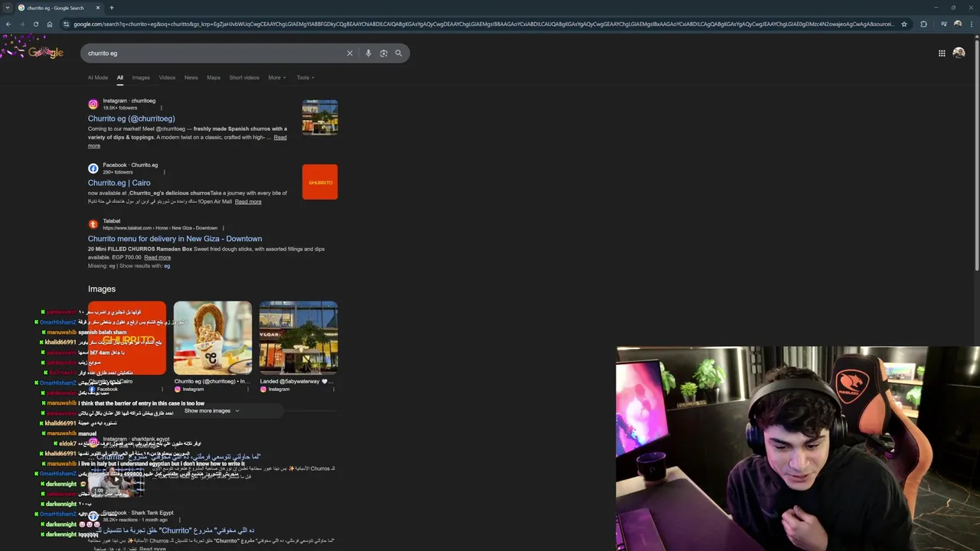Image resolution: width=980 pixels, height=551 pixels.
Task: Switch to the Short videos tab
Action: tap(244, 77)
